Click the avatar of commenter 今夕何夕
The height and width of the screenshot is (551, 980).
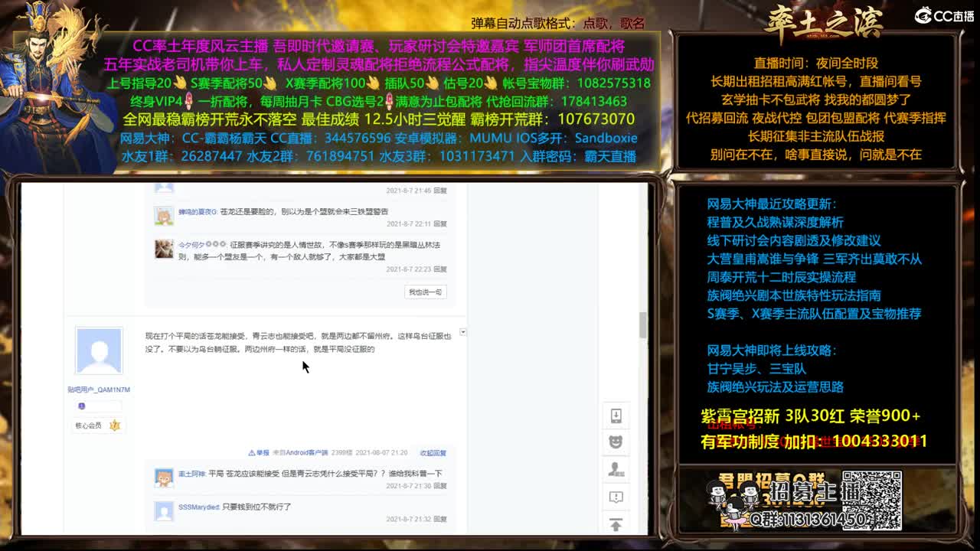[164, 249]
